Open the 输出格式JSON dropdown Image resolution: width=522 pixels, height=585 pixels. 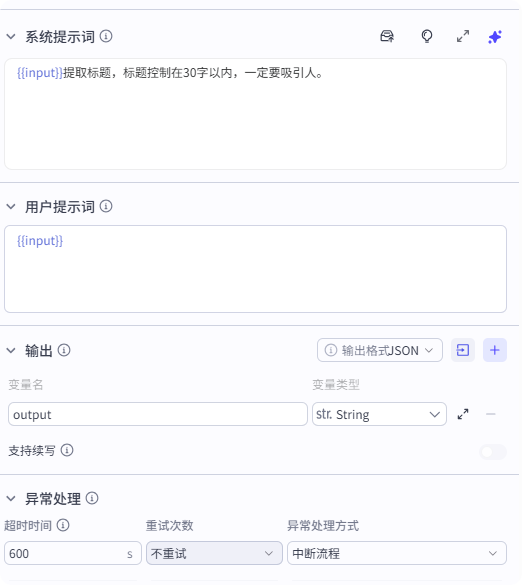click(380, 350)
